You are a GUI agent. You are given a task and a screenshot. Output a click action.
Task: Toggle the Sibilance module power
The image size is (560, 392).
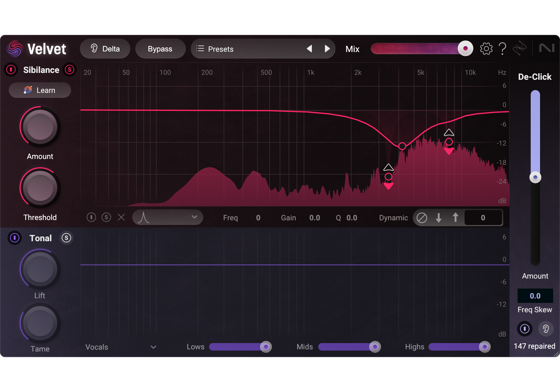click(11, 69)
